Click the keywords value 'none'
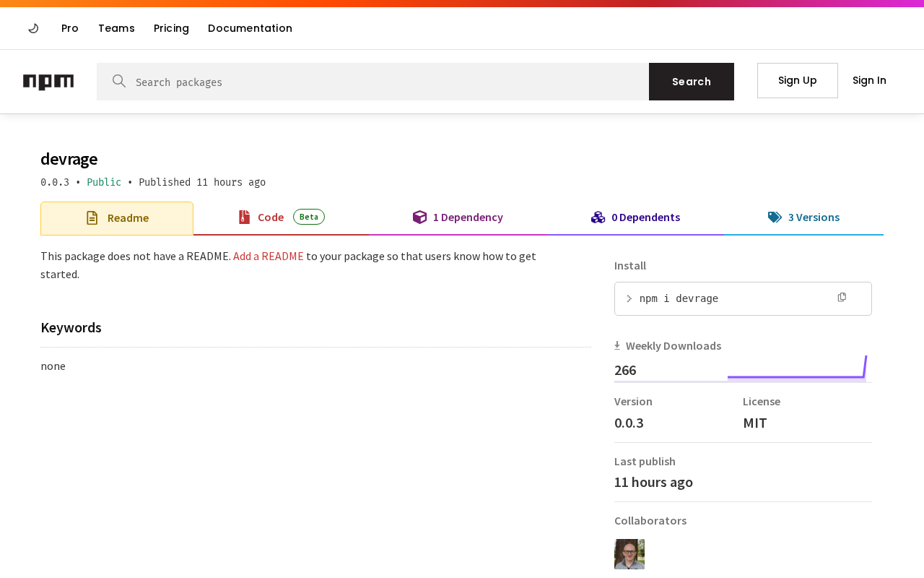 53,366
